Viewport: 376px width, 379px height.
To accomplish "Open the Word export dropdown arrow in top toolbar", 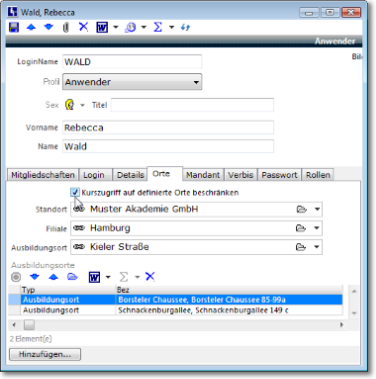I will [x=116, y=27].
